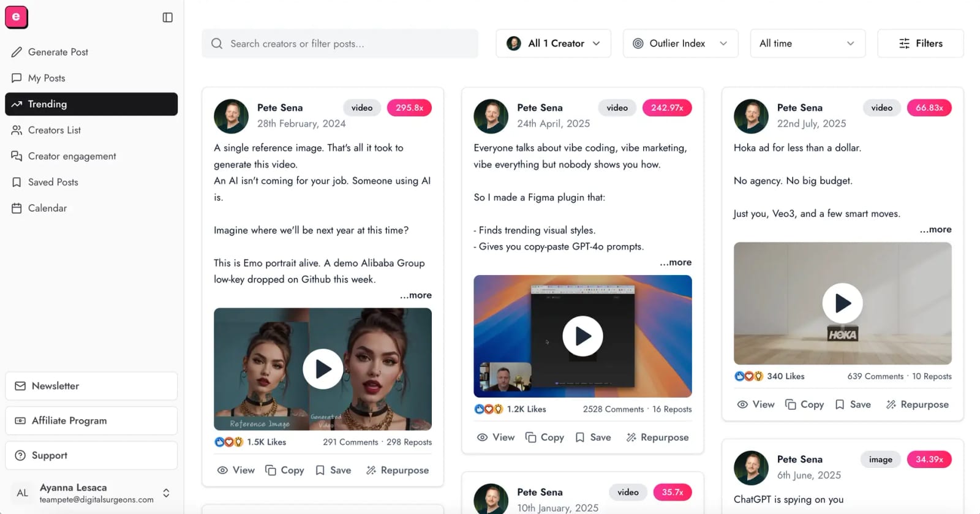Click the Generate Post pencil icon
The width and height of the screenshot is (980, 514).
pyautogui.click(x=17, y=52)
